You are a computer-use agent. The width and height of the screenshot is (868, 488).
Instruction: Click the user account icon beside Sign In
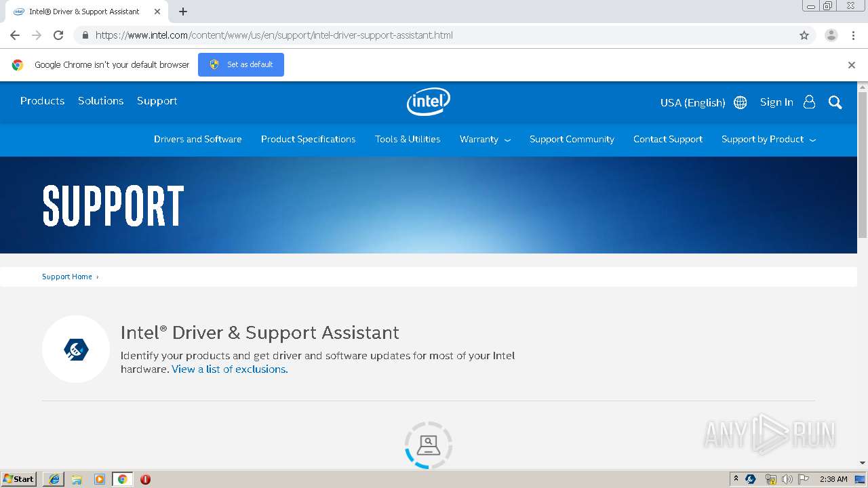click(809, 102)
